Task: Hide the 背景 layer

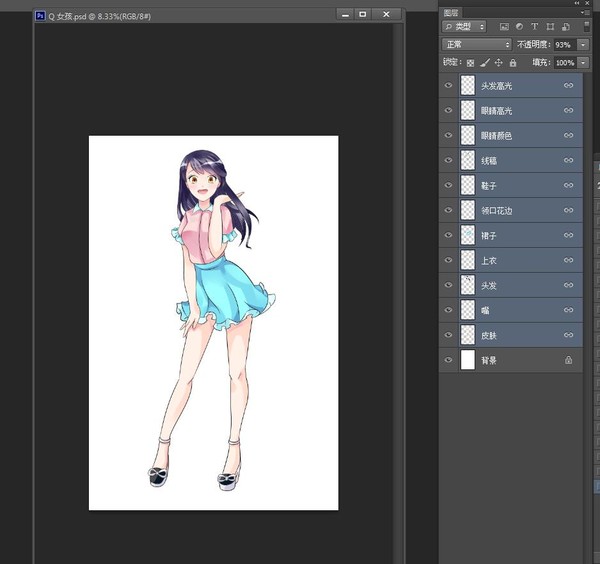Action: (x=448, y=360)
